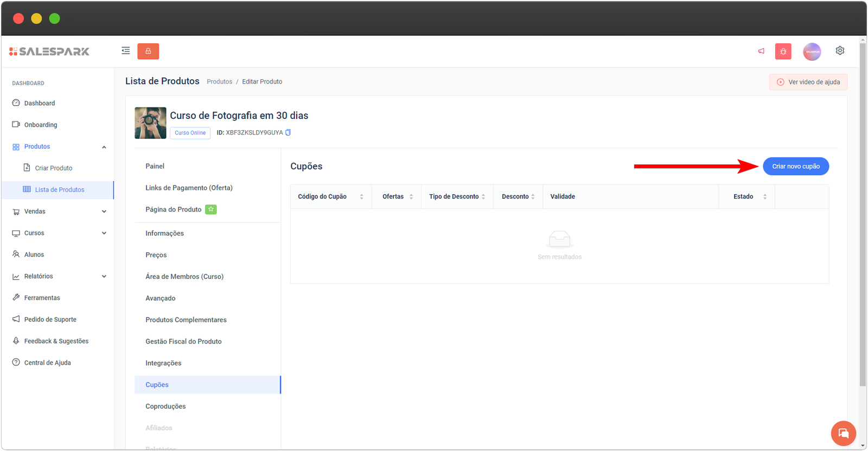Expand the Relatórios sidebar menu
The height and width of the screenshot is (451, 868).
(104, 276)
